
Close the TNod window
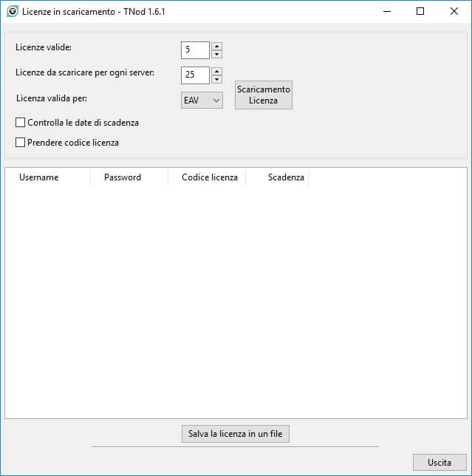pos(454,12)
